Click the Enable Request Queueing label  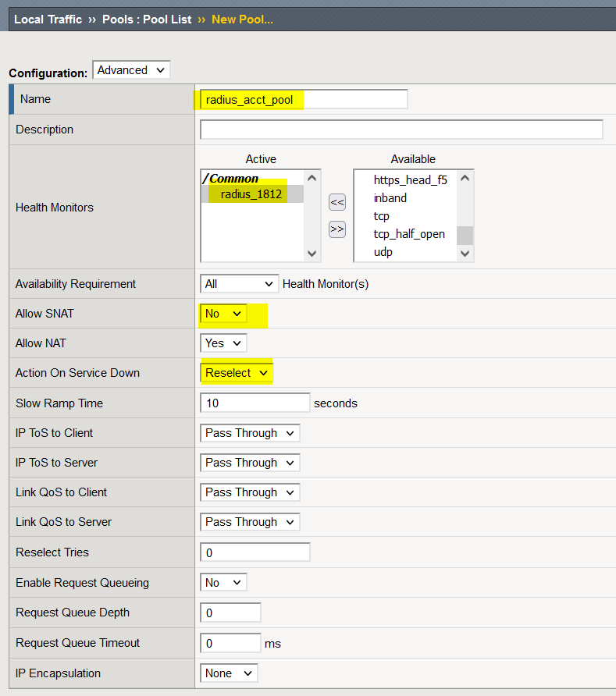click(x=82, y=583)
